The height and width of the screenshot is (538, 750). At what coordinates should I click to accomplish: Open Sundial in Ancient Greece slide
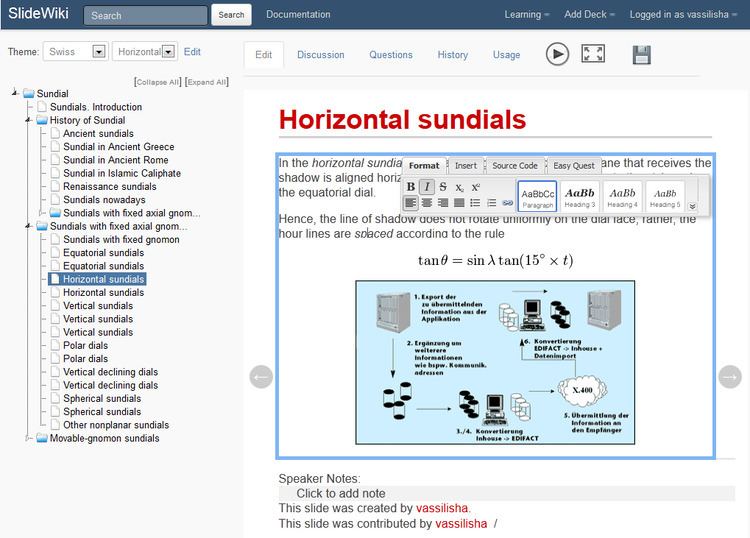[119, 146]
